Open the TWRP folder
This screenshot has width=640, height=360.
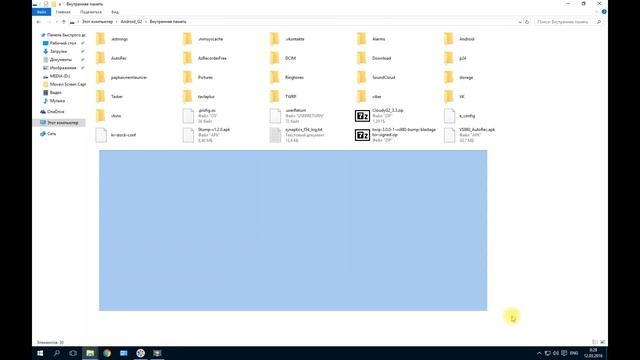(x=284, y=96)
